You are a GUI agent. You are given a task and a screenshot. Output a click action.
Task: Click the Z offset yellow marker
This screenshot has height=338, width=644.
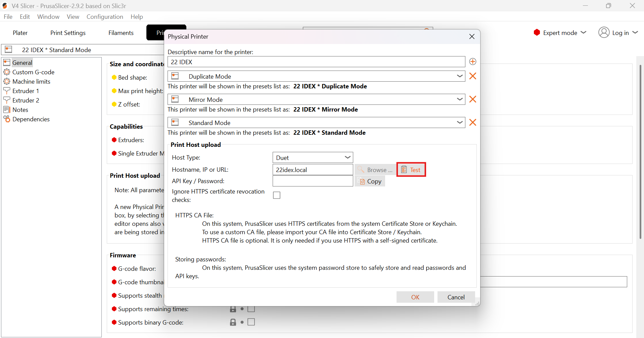pyautogui.click(x=114, y=104)
